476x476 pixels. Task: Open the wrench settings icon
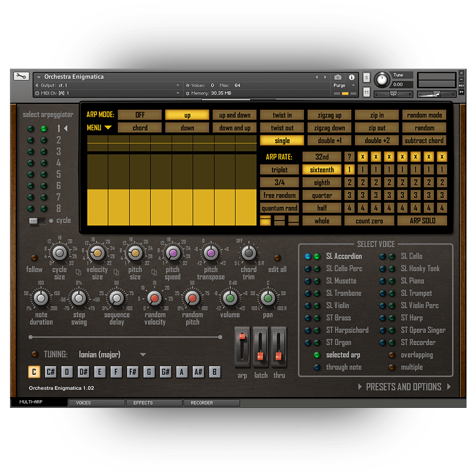point(21,76)
